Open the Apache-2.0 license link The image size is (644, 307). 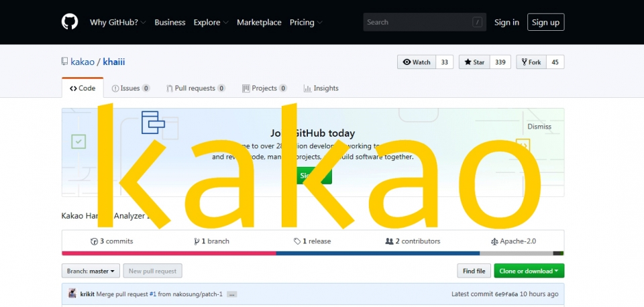pyautogui.click(x=513, y=241)
